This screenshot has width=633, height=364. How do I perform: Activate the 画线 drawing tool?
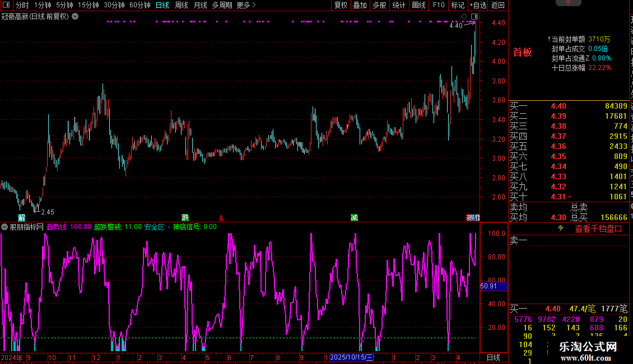tap(418, 5)
